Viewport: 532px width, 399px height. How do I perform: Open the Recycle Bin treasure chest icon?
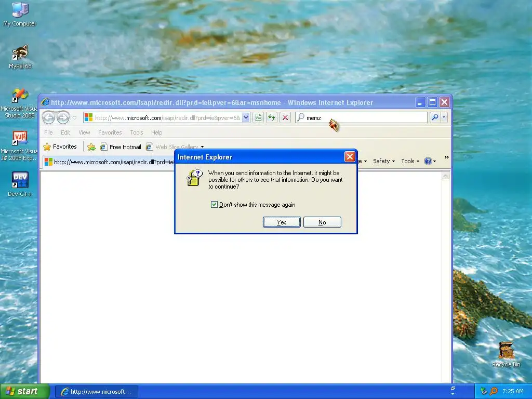pyautogui.click(x=506, y=354)
